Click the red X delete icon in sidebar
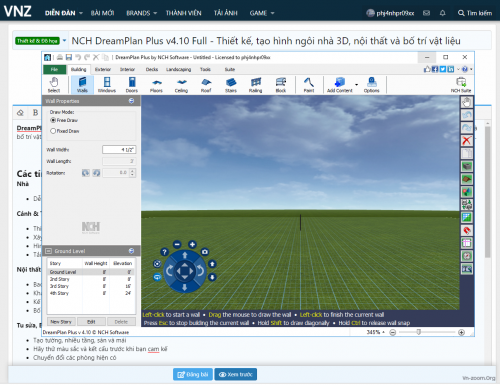The width and height of the screenshot is (500, 385). 467,140
